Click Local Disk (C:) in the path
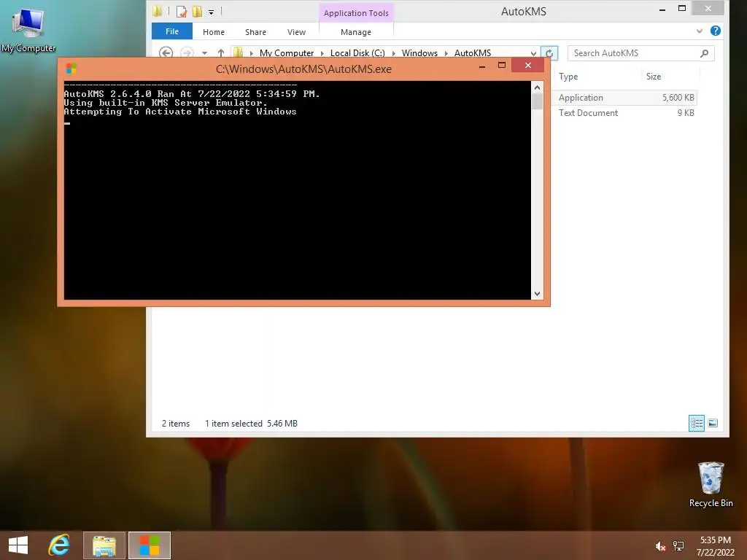 click(x=357, y=52)
